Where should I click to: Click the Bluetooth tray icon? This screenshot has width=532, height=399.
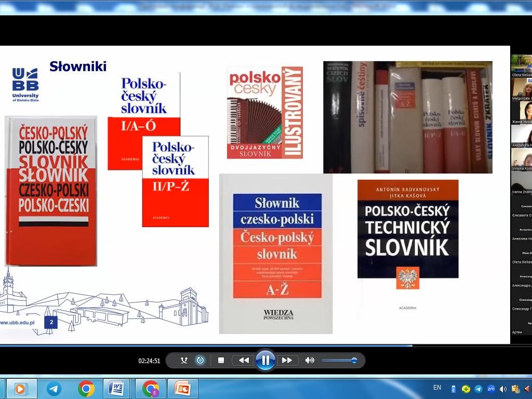point(453,389)
